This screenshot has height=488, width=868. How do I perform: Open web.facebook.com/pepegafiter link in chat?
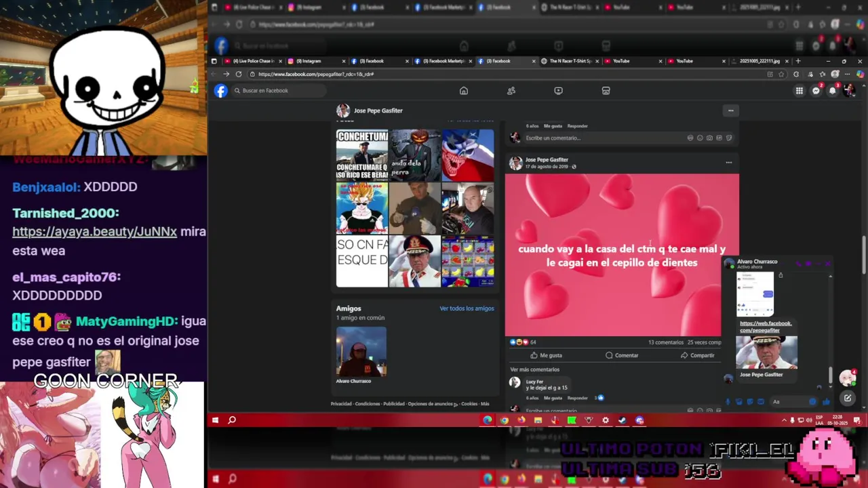(x=766, y=327)
